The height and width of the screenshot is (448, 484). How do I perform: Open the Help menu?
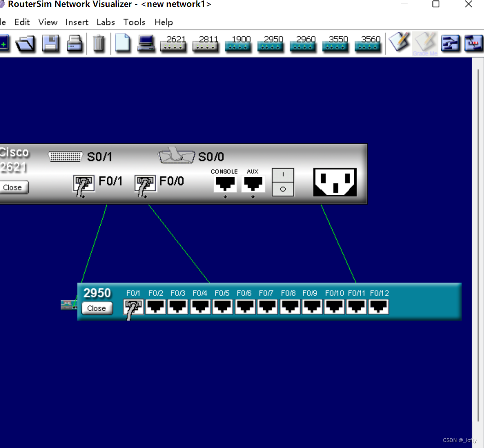tap(164, 22)
